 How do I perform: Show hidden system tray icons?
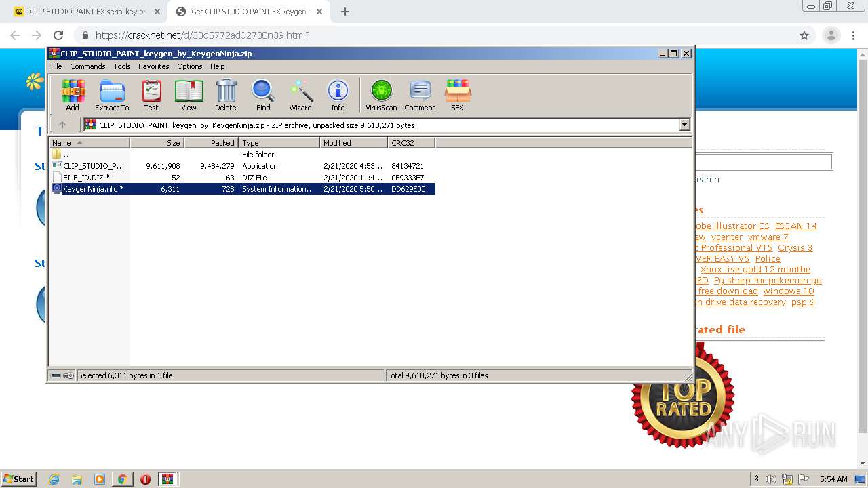[x=756, y=479]
